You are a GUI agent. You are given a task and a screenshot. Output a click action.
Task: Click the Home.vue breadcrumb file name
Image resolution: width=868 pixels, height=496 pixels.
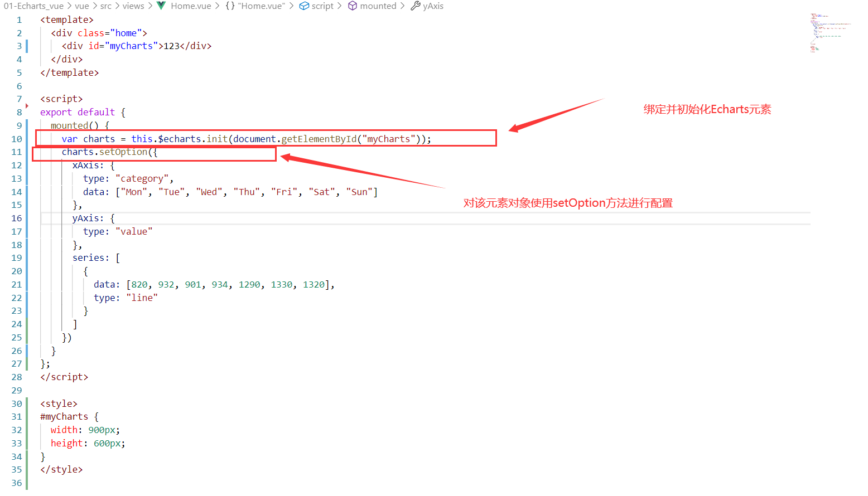coord(191,6)
